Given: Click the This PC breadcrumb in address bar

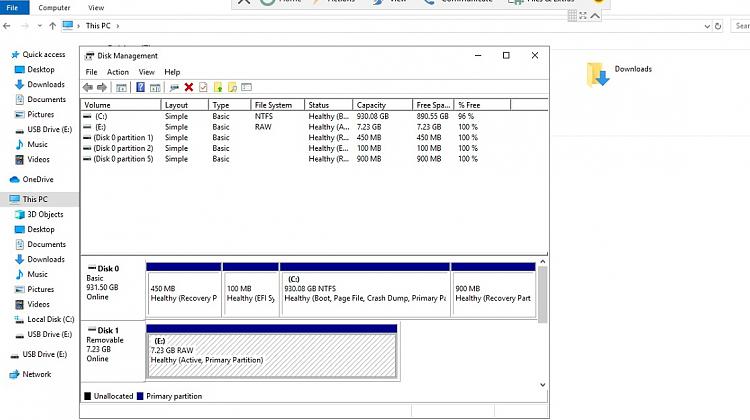Looking at the screenshot, I should pyautogui.click(x=98, y=26).
